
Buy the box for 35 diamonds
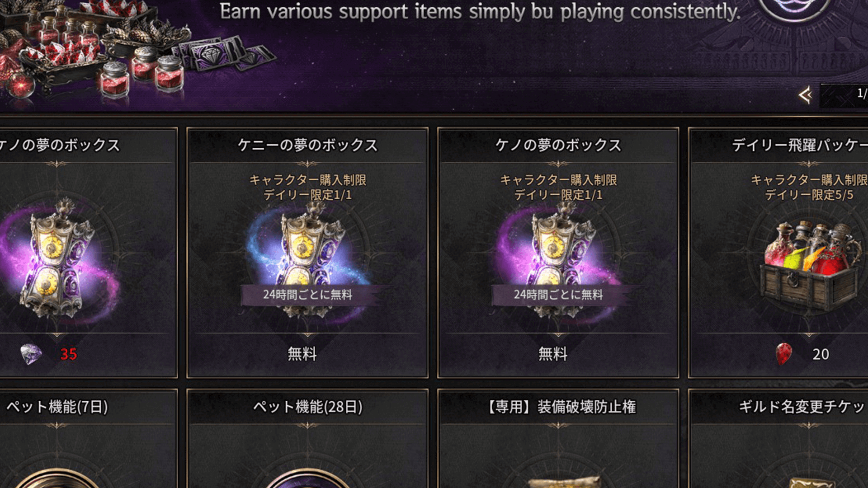point(68,354)
